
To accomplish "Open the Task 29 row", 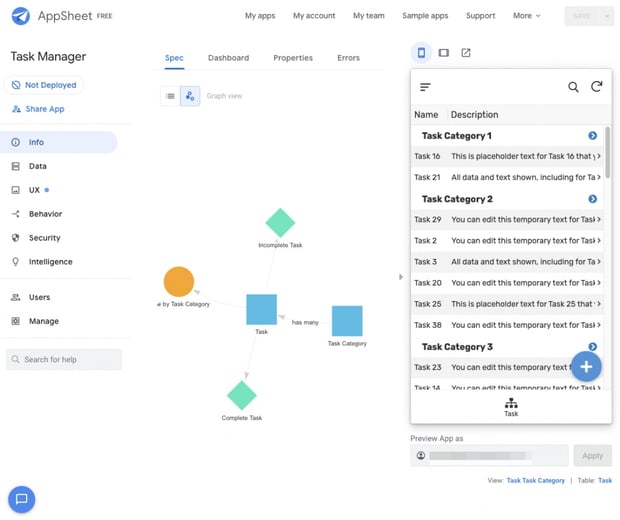I will point(507,219).
